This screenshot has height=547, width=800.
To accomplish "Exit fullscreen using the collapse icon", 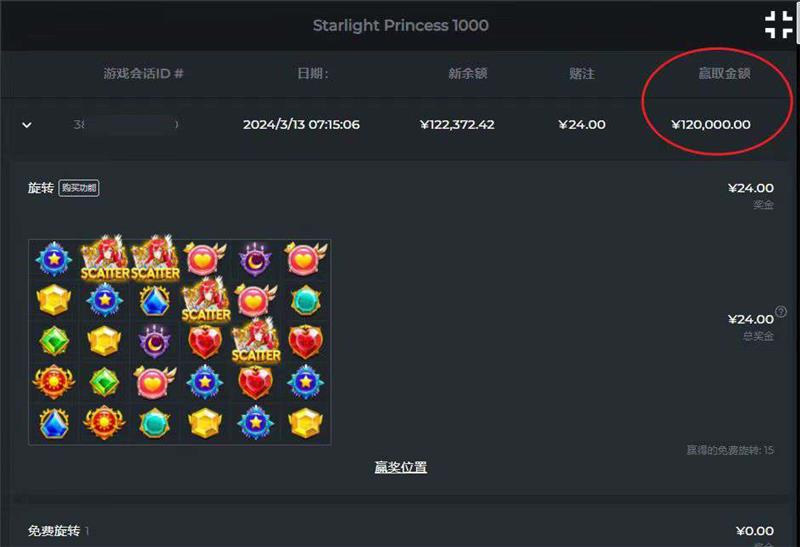I will tap(779, 24).
